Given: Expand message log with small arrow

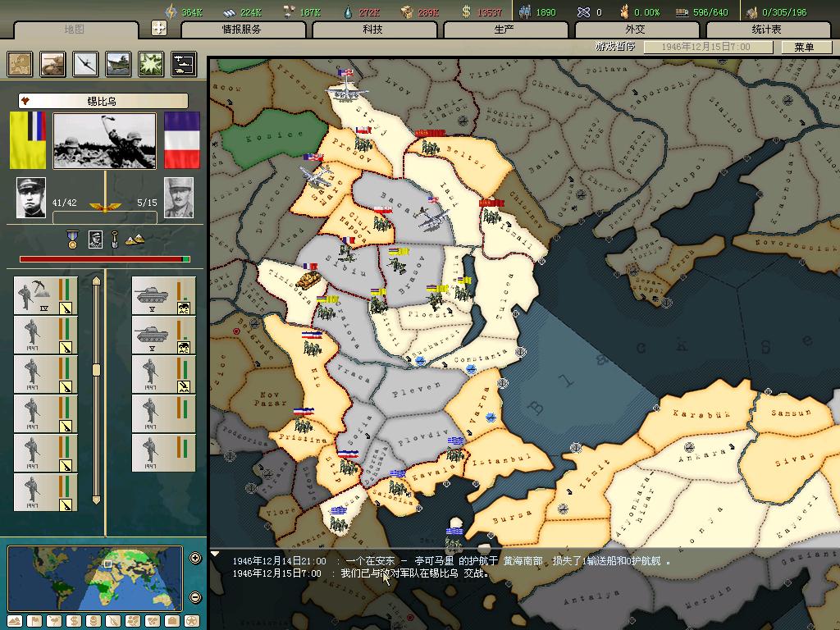Looking at the screenshot, I should [215, 554].
